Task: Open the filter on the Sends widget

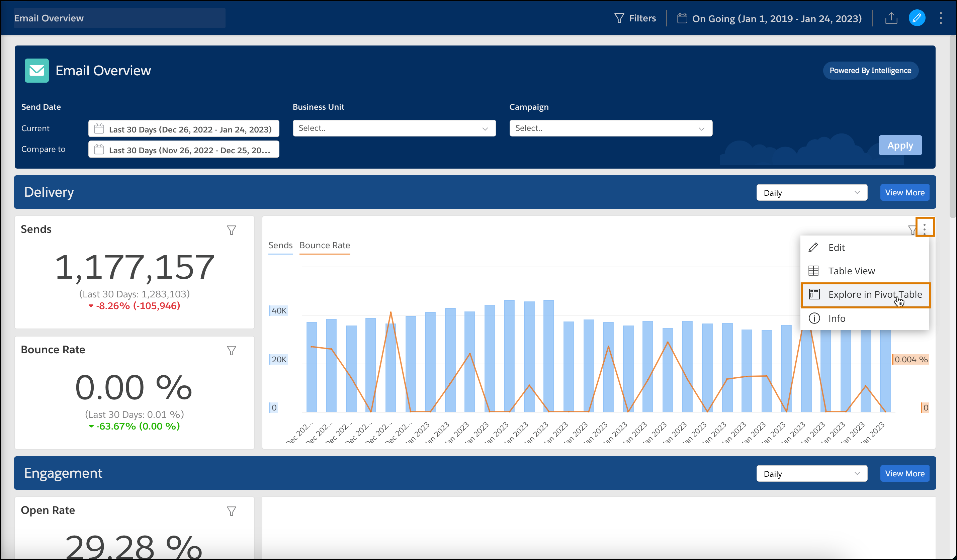Action: (x=231, y=230)
